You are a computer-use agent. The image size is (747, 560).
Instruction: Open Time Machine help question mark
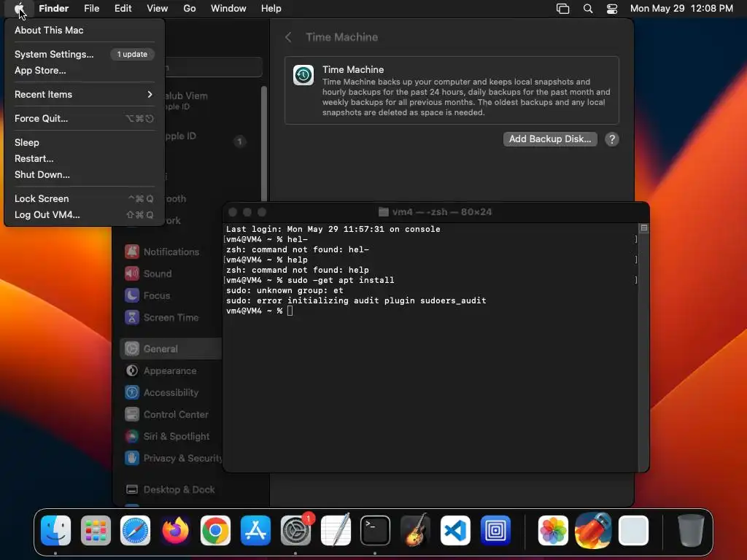pos(612,139)
